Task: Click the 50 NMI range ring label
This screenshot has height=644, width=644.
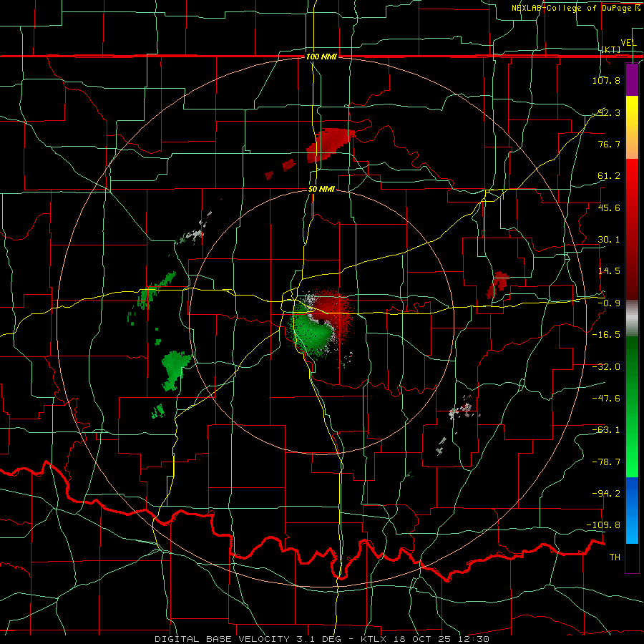Action: click(x=321, y=189)
